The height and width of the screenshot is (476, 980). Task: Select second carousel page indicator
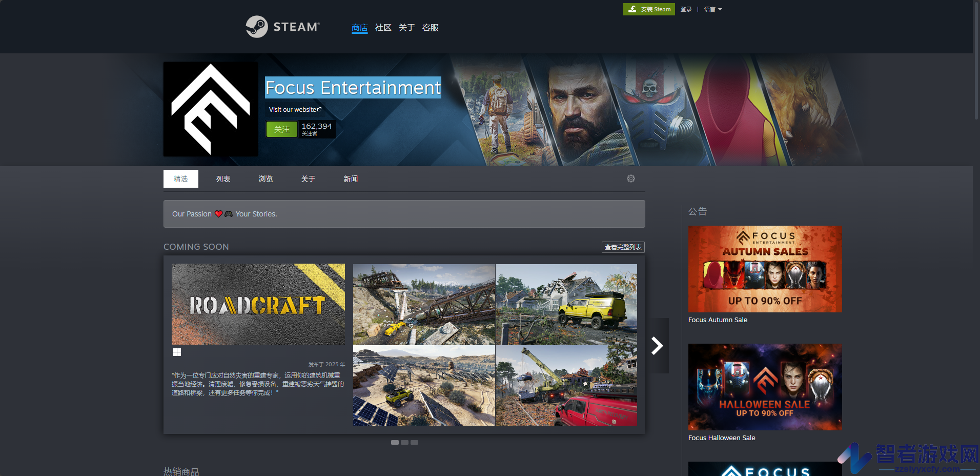(x=404, y=442)
